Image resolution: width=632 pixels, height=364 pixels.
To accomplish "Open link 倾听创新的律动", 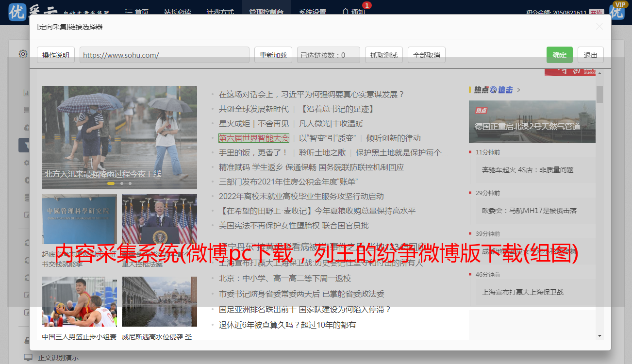I will pyautogui.click(x=393, y=138).
